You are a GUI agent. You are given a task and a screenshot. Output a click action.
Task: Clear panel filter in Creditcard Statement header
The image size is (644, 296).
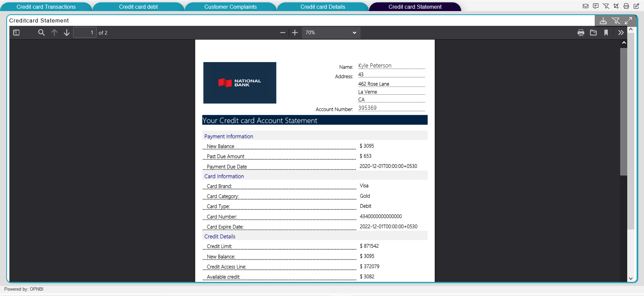pyautogui.click(x=616, y=21)
